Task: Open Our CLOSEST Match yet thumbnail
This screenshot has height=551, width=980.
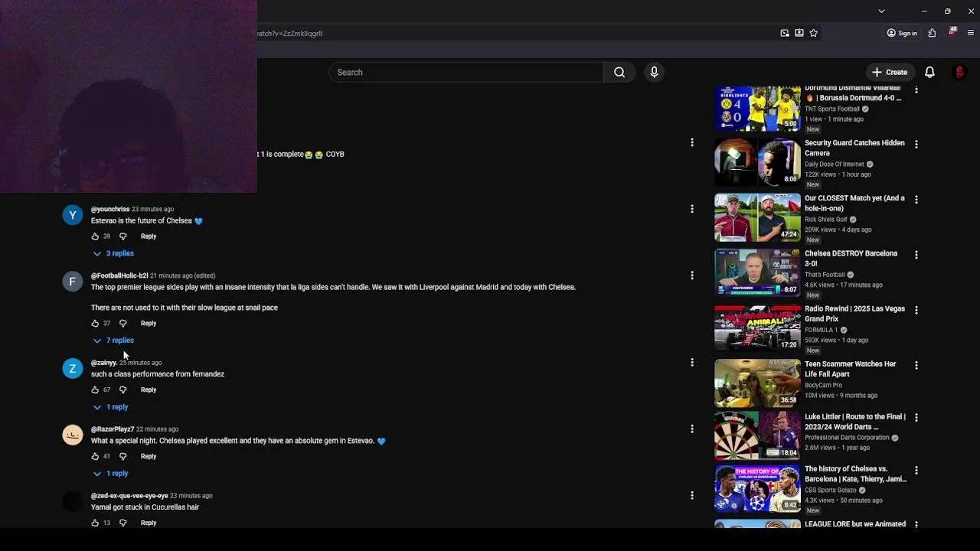Action: click(x=757, y=217)
